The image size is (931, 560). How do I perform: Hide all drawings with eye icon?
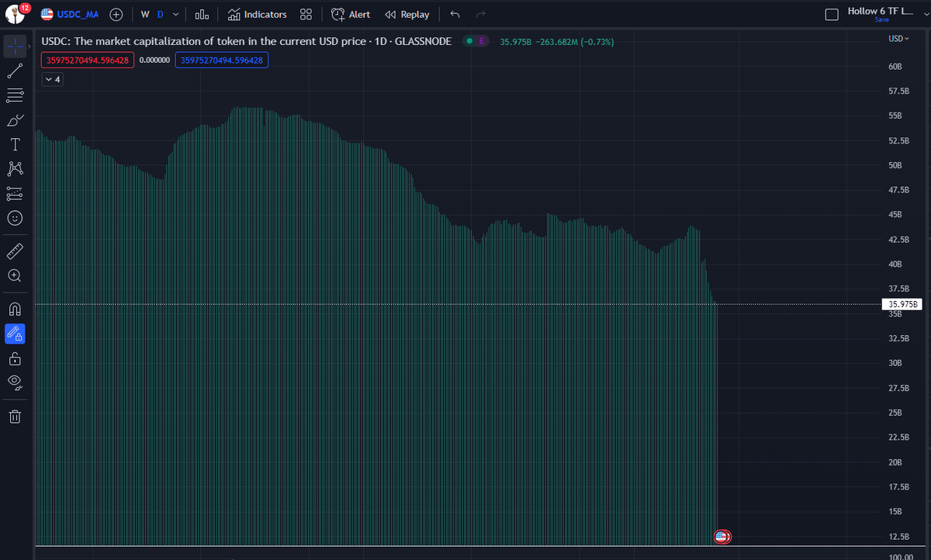click(15, 381)
